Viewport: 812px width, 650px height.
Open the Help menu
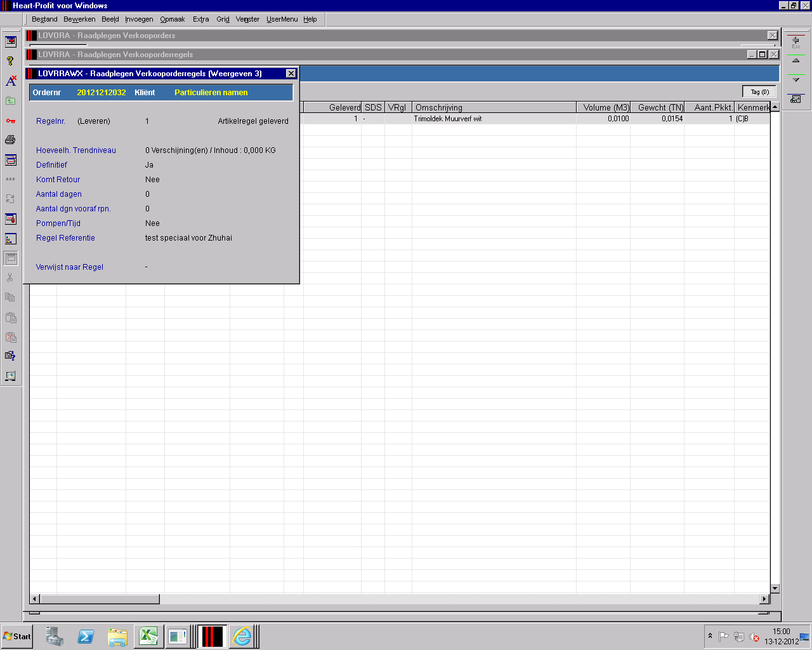[x=310, y=19]
